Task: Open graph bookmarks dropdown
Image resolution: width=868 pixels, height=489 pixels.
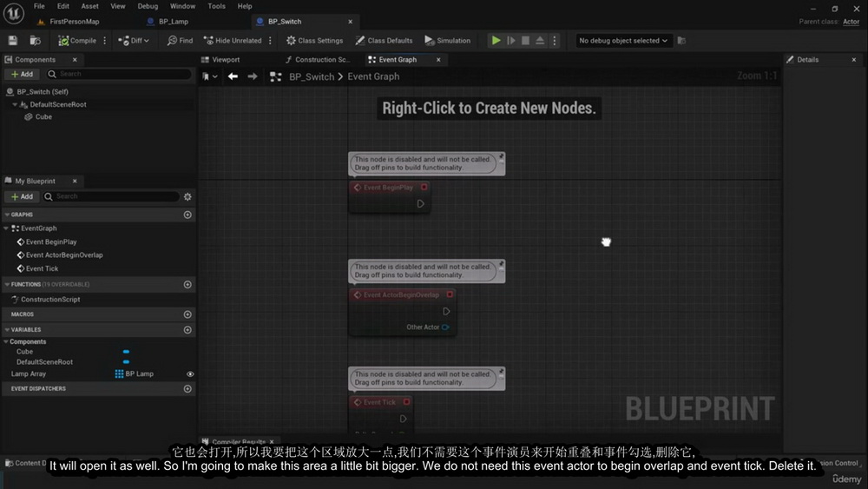Action: (x=209, y=76)
